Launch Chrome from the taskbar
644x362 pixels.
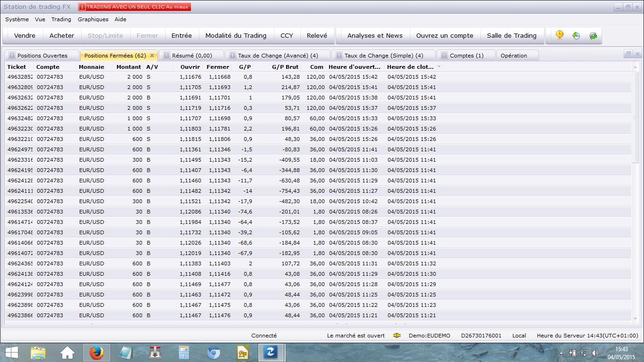pyautogui.click(x=214, y=353)
